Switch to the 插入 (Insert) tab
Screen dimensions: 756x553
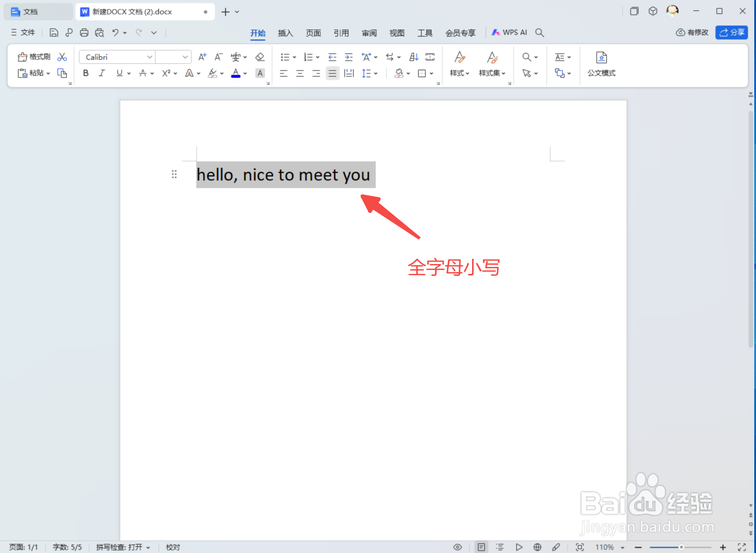[x=286, y=33]
